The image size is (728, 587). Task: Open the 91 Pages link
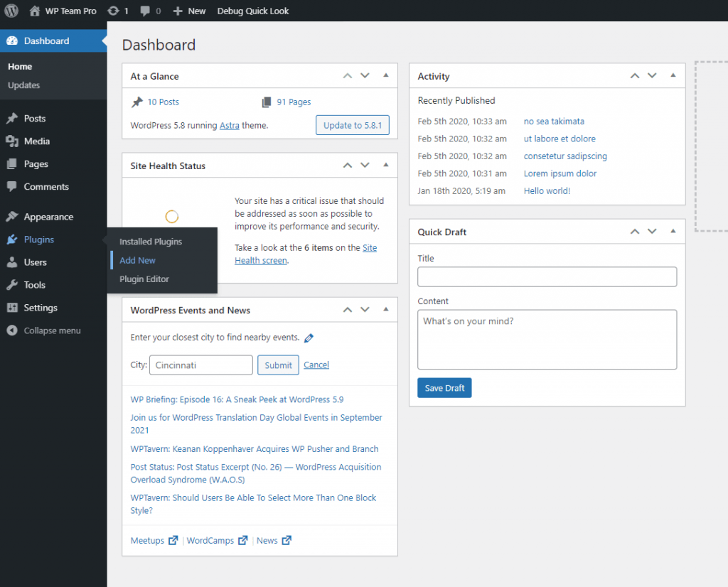point(294,102)
